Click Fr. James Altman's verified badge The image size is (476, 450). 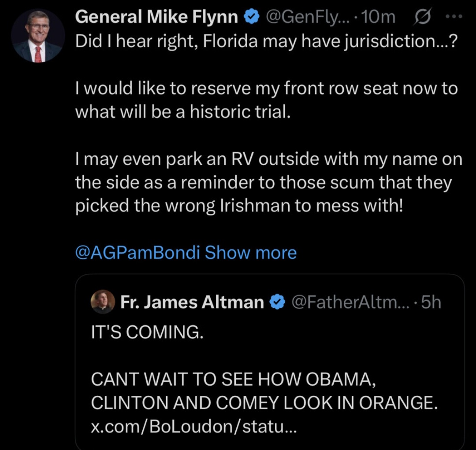click(278, 302)
